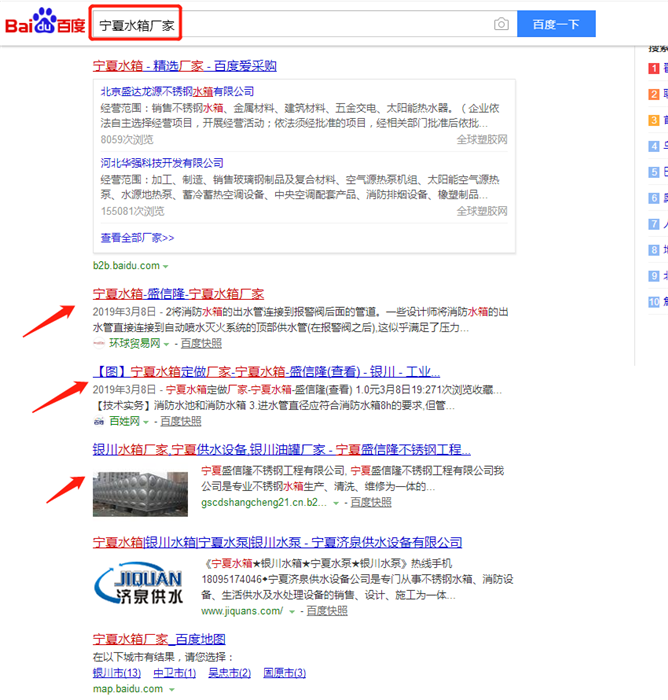Click the 环球贸易网 source name
This screenshot has width=668, height=700.
[x=134, y=343]
